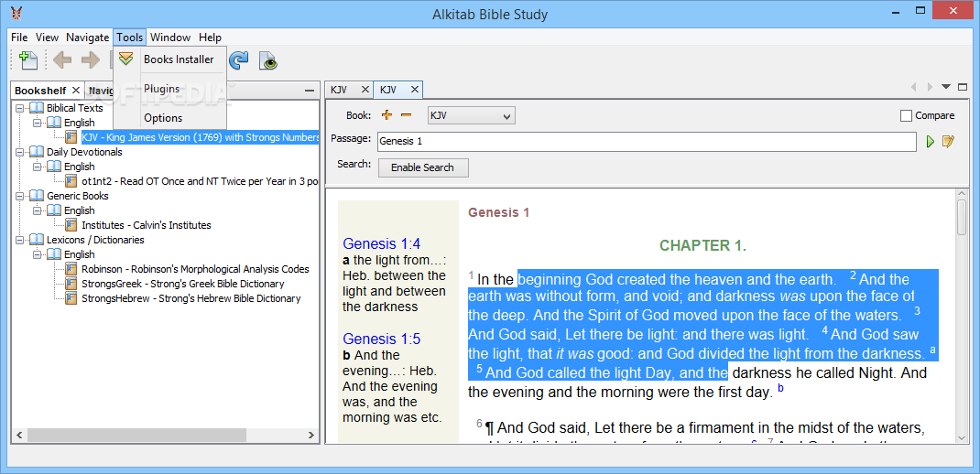Switch to the Bookshelf tab

[x=40, y=91]
